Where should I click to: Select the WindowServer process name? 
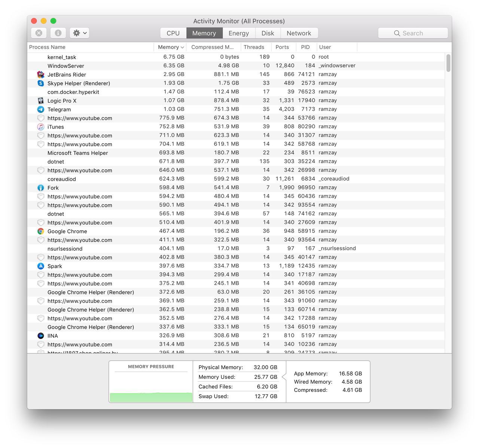click(x=66, y=66)
